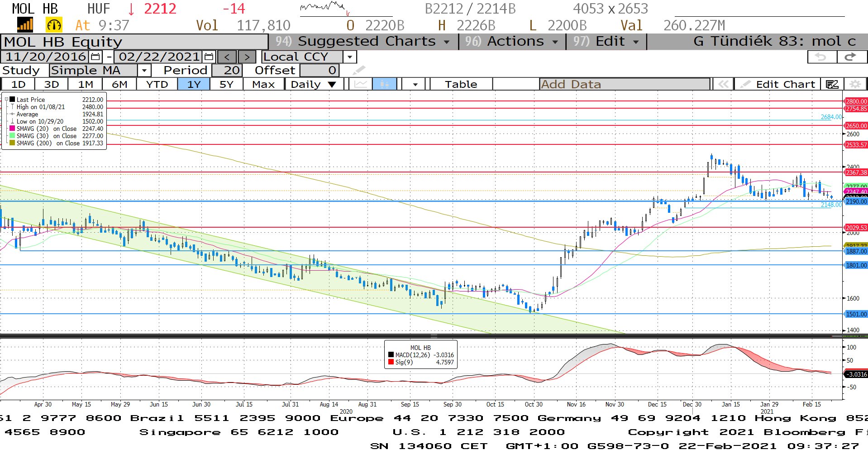The image size is (868, 464).
Task: Click the start date field 11/20/2016
Action: click(x=45, y=57)
